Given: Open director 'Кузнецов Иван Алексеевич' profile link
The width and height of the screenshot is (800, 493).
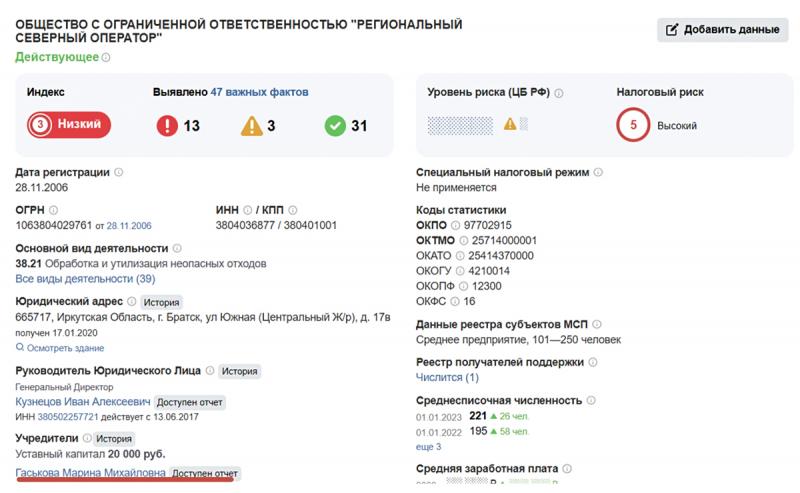Looking at the screenshot, I should tap(84, 402).
